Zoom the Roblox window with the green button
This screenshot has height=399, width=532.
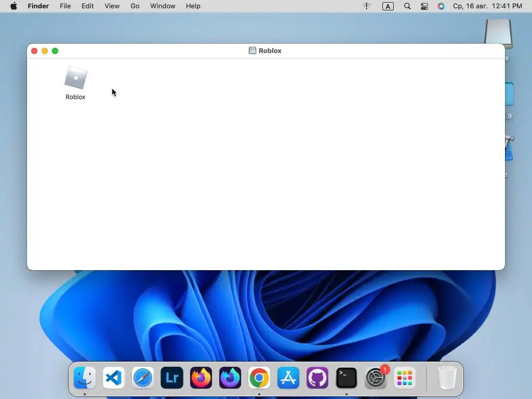(x=55, y=51)
